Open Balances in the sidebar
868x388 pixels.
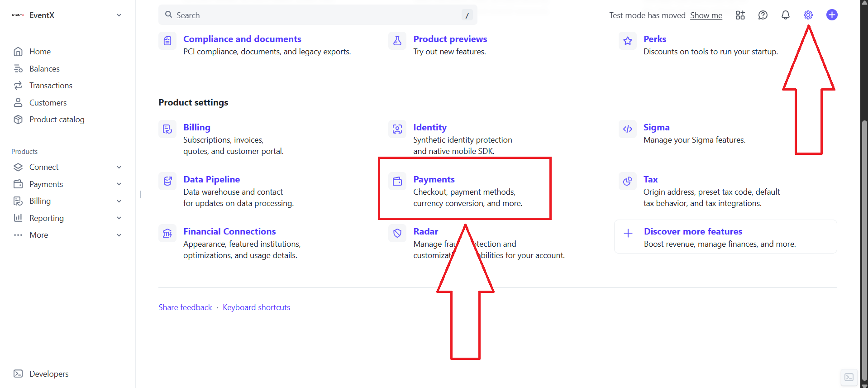[x=44, y=69]
